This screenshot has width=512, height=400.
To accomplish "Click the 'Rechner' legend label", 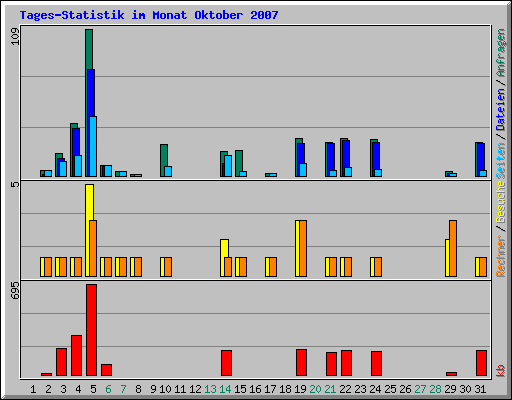I will click(x=500, y=256).
